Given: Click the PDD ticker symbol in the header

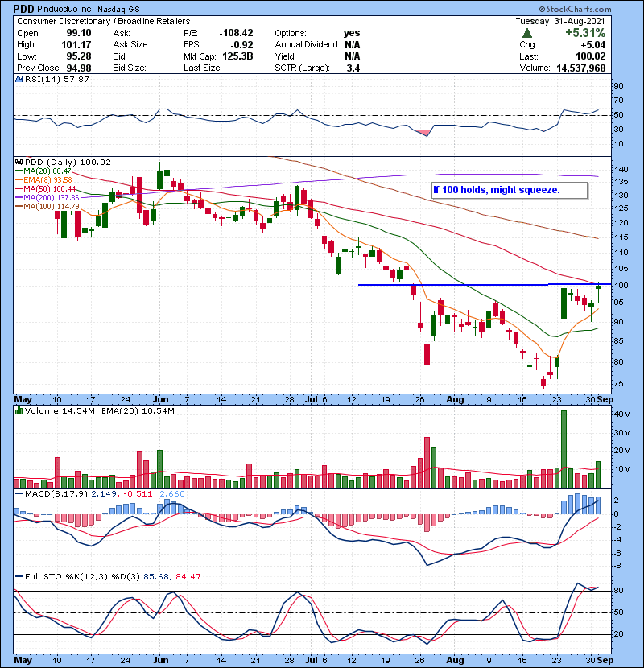Looking at the screenshot, I should [23, 9].
